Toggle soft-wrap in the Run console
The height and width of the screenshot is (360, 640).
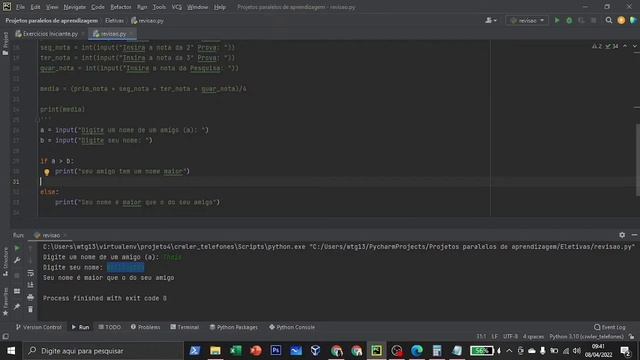tap(31, 273)
